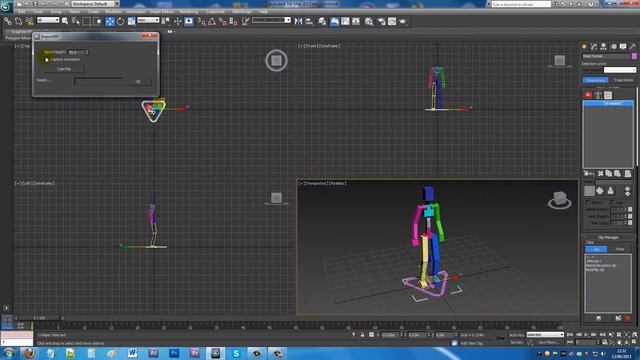Image resolution: width=640 pixels, height=360 pixels.
Task: Open the Selection Level dropdown
Action: click(620, 70)
